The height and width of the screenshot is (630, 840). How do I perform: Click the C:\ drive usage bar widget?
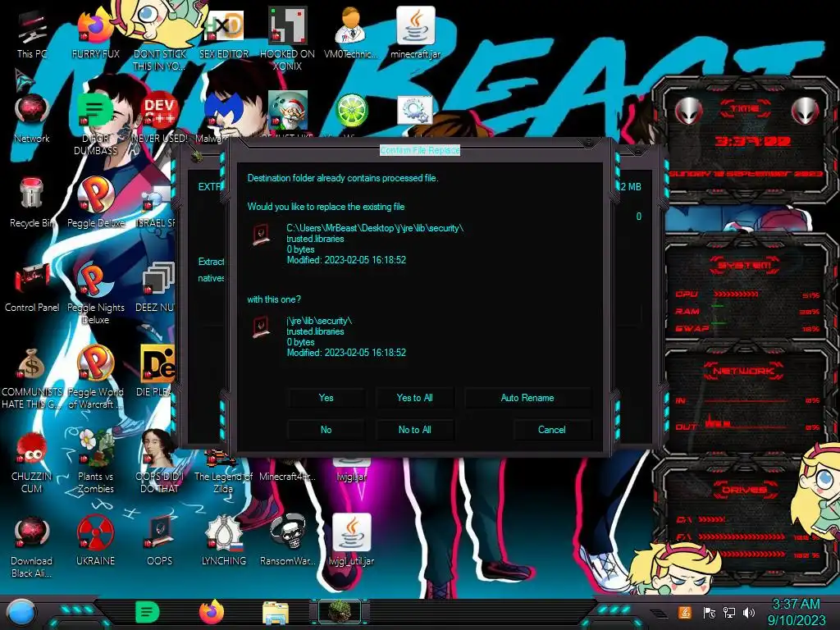pos(713,519)
